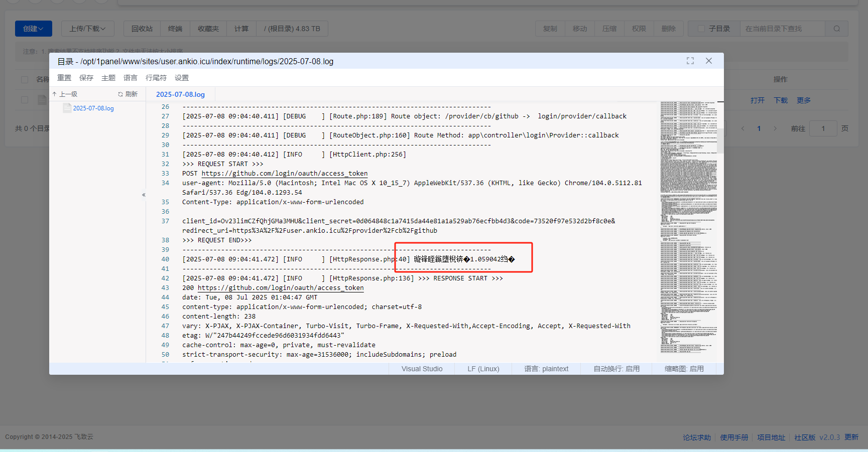The height and width of the screenshot is (452, 868).
Task: Click 打开 in the file row actions
Action: click(x=758, y=100)
